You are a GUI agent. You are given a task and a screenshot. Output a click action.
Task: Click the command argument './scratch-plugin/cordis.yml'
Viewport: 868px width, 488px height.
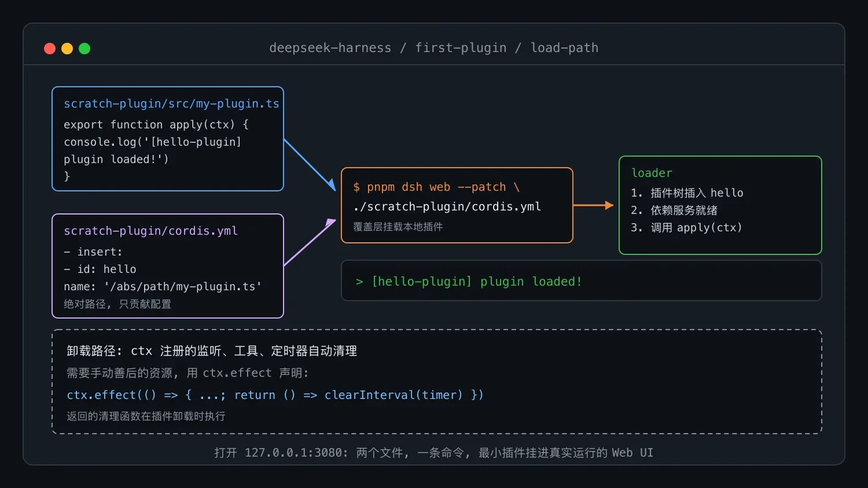pos(447,206)
